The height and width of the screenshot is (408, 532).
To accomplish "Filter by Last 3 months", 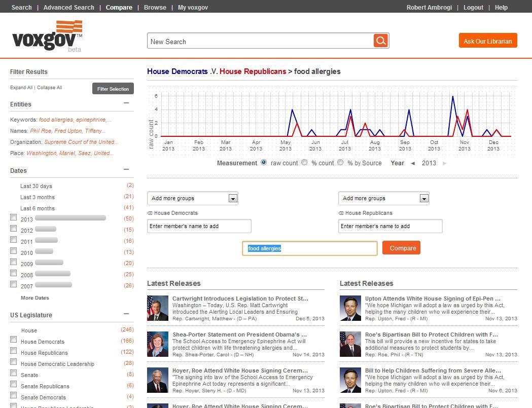I will [38, 197].
